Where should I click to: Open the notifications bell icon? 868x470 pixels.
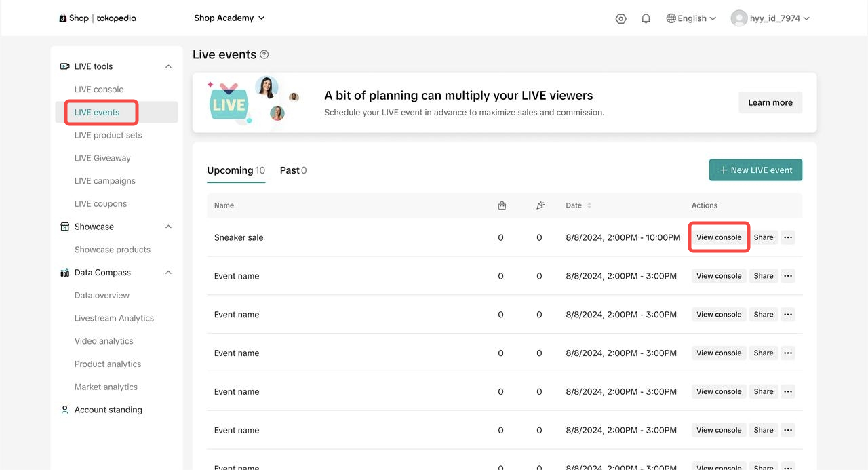[646, 18]
